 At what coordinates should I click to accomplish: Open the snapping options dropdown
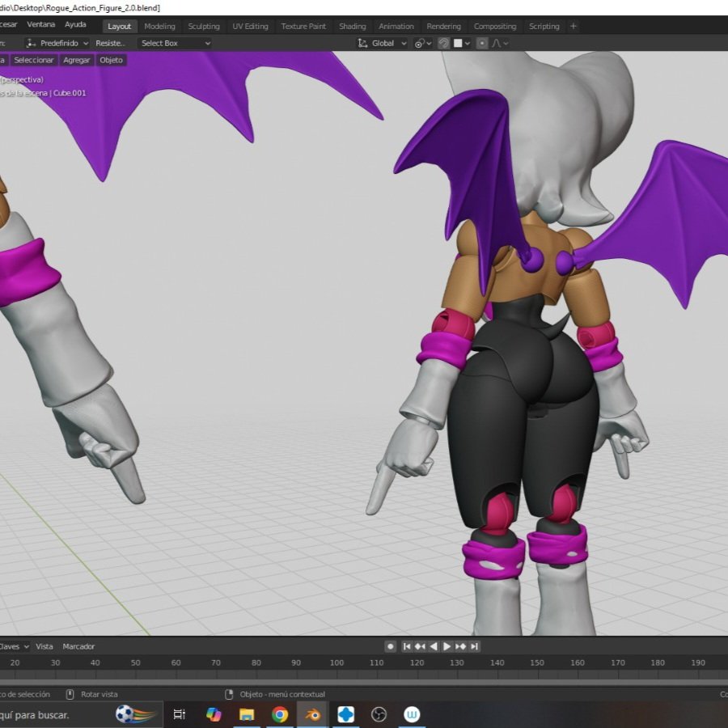(x=462, y=43)
